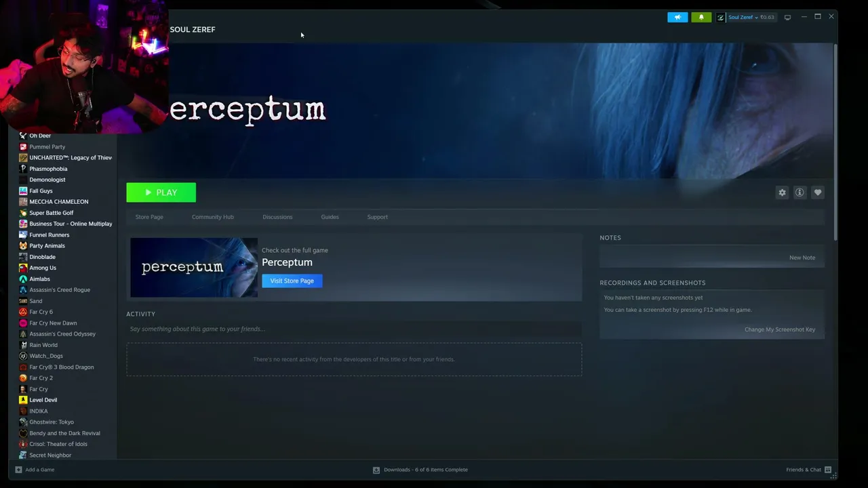Click the Phasmophobia game icon
This screenshot has width=868, height=488.
(x=23, y=169)
